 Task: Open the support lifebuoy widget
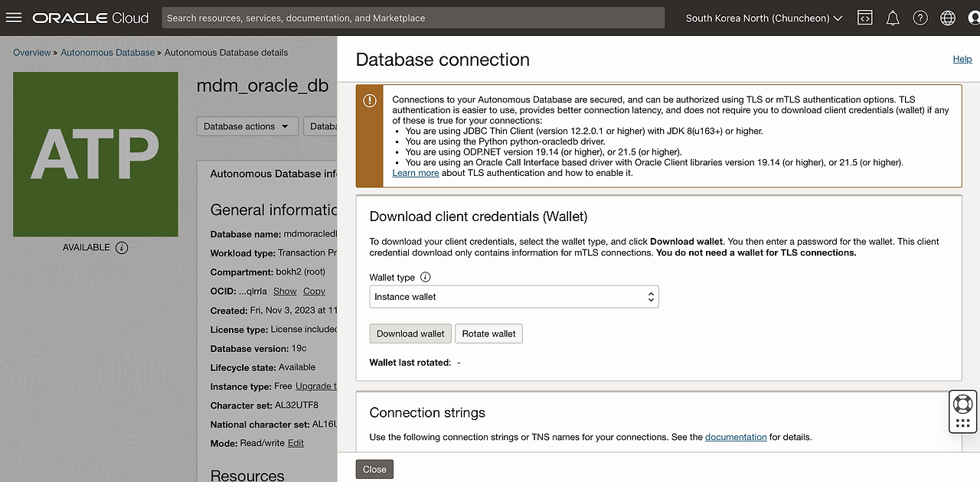tap(962, 403)
